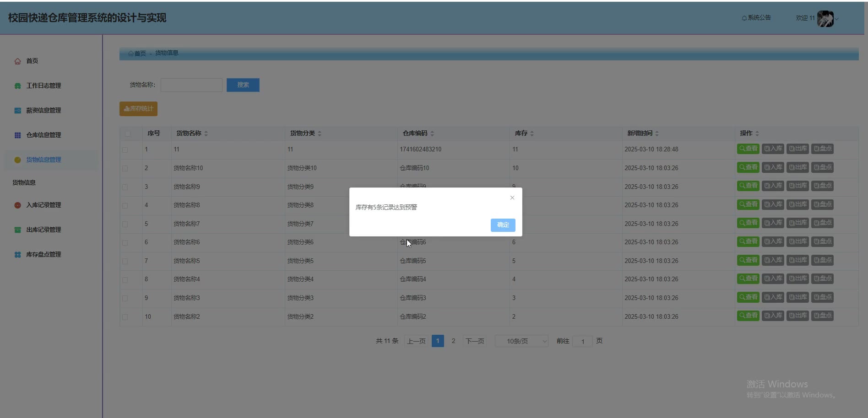This screenshot has width=868, height=418.
Task: Go to page 2 of the table
Action: [453, 341]
